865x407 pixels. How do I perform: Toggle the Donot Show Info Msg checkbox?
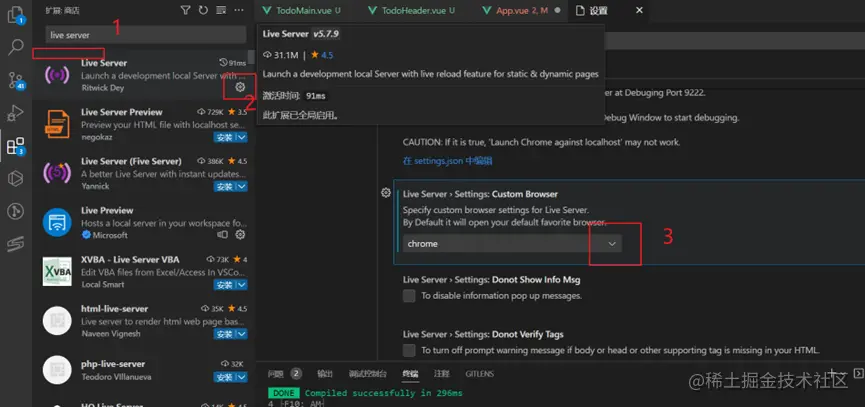(409, 296)
